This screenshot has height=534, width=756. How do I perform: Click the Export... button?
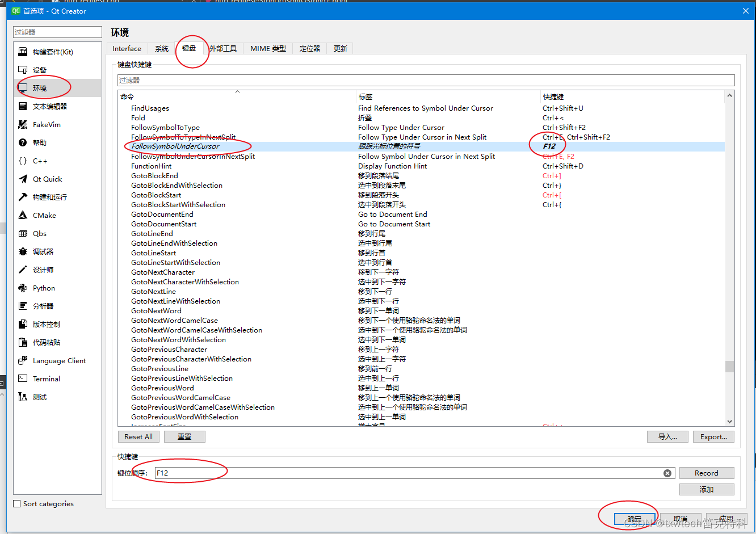[x=713, y=436]
